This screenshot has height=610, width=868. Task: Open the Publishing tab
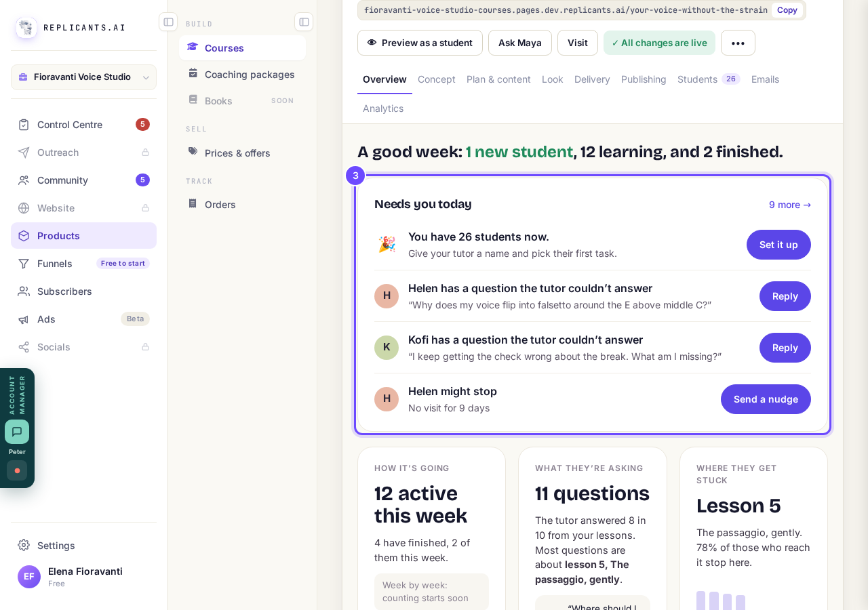pyautogui.click(x=644, y=79)
